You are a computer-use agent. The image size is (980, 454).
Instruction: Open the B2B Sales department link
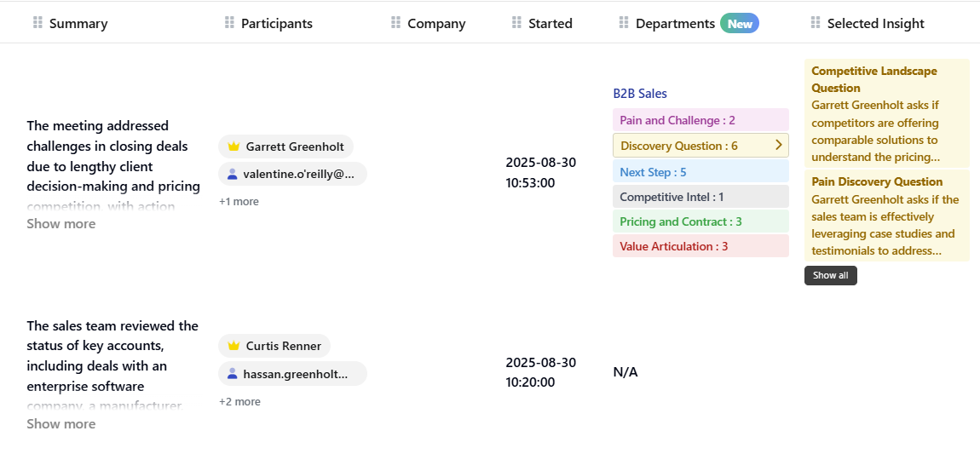coord(640,94)
